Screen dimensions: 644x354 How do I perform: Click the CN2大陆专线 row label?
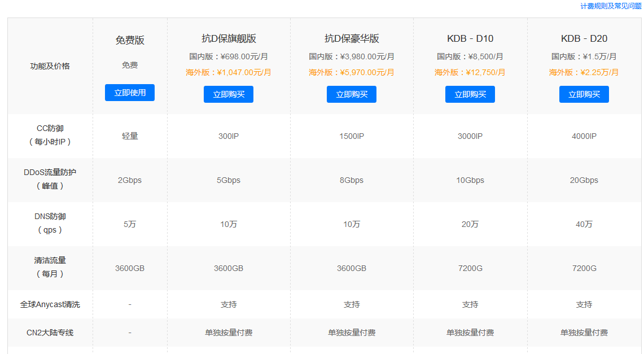50,333
